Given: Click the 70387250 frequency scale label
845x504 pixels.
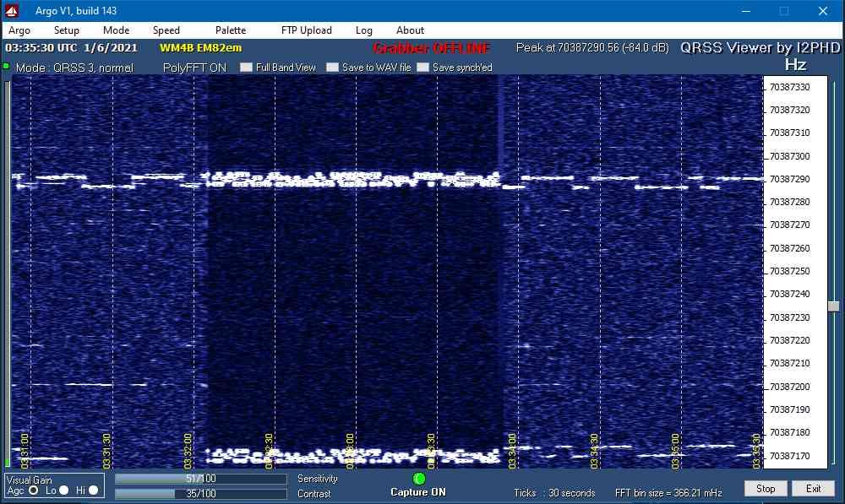Looking at the screenshot, I should click(x=789, y=271).
